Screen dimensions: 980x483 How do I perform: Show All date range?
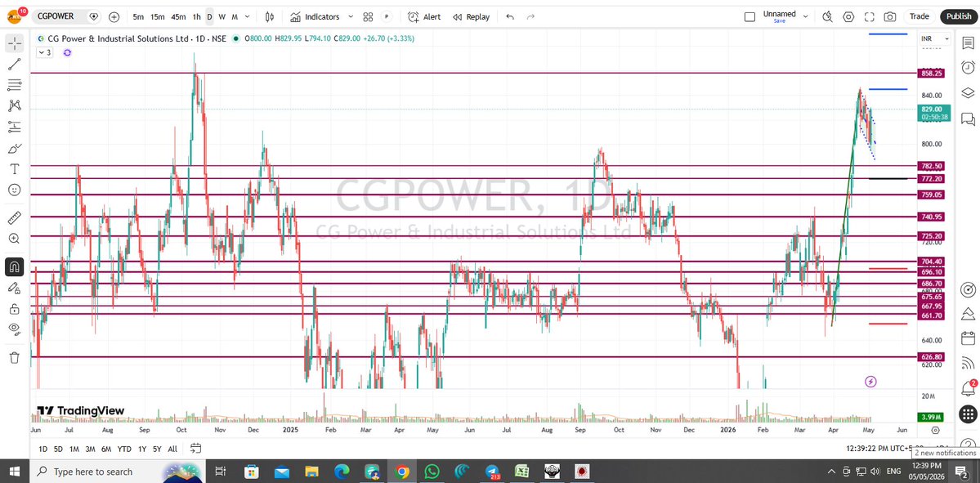pos(172,449)
